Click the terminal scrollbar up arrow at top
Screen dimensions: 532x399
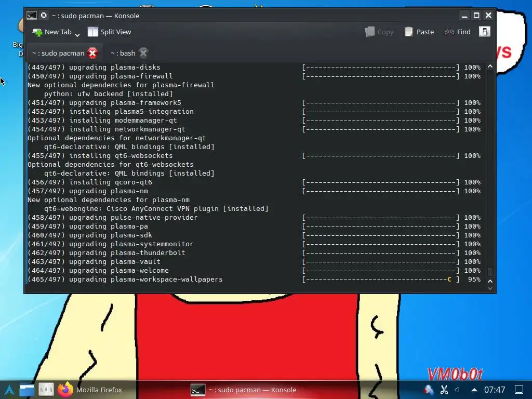click(490, 66)
